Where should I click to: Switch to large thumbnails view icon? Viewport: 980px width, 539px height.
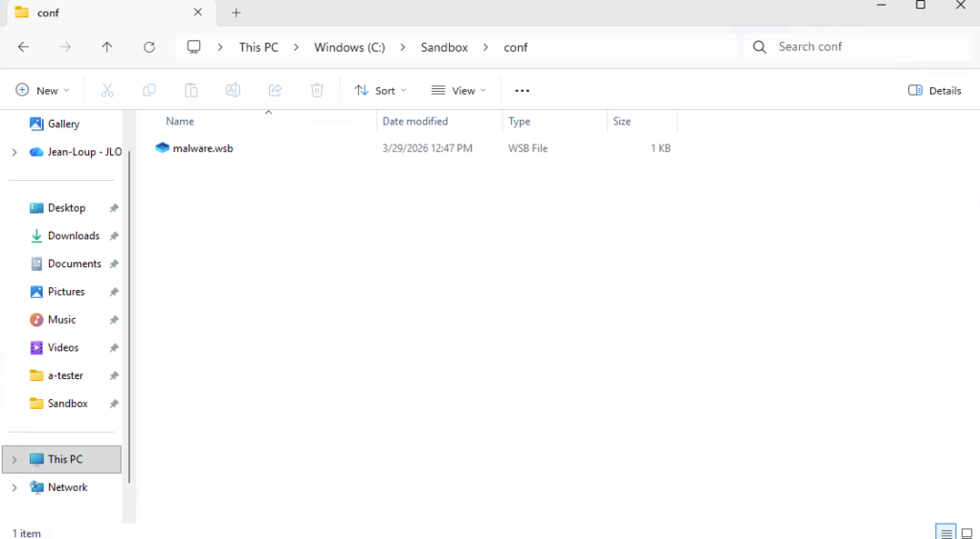click(967, 532)
